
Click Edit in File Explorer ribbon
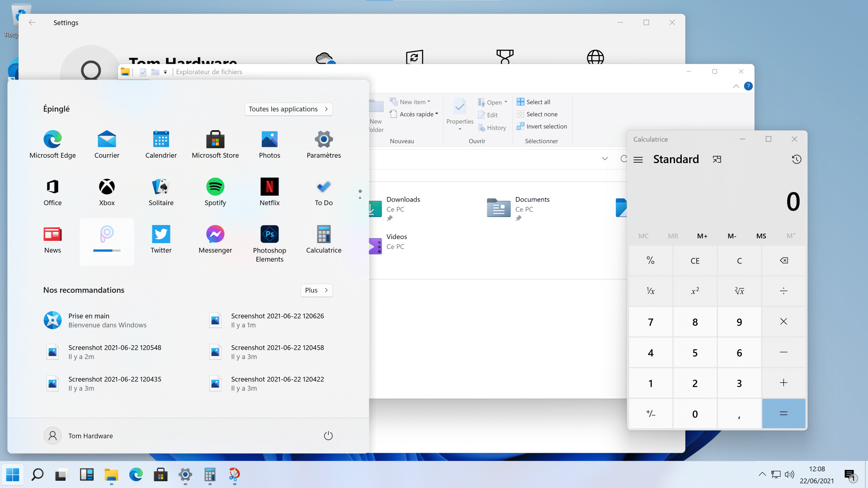point(488,115)
